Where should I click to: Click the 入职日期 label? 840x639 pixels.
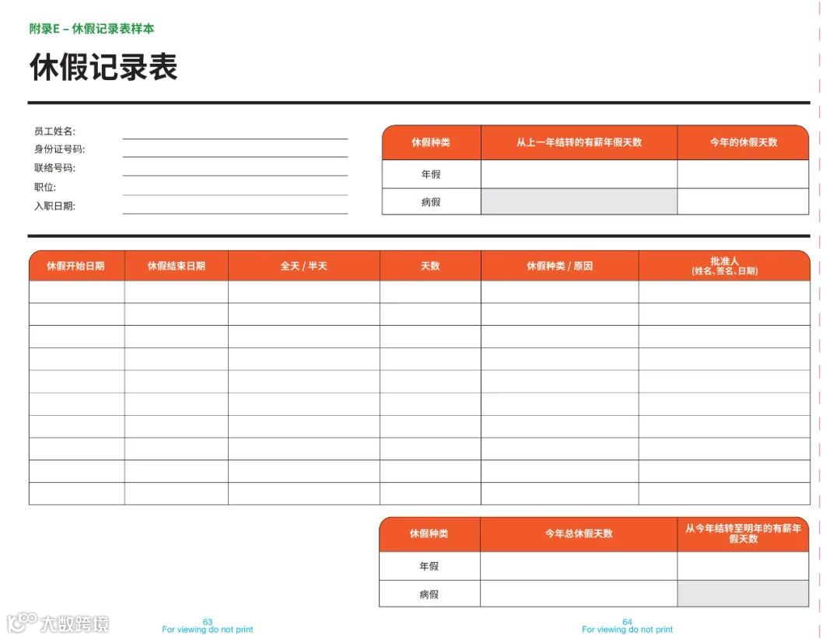coord(54,206)
